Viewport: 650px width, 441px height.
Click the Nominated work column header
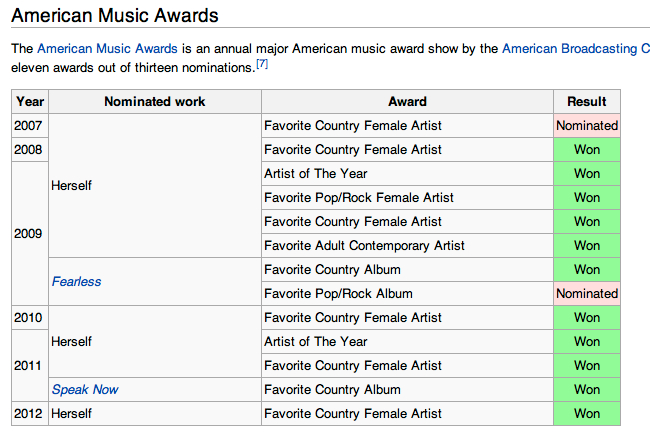coord(155,102)
